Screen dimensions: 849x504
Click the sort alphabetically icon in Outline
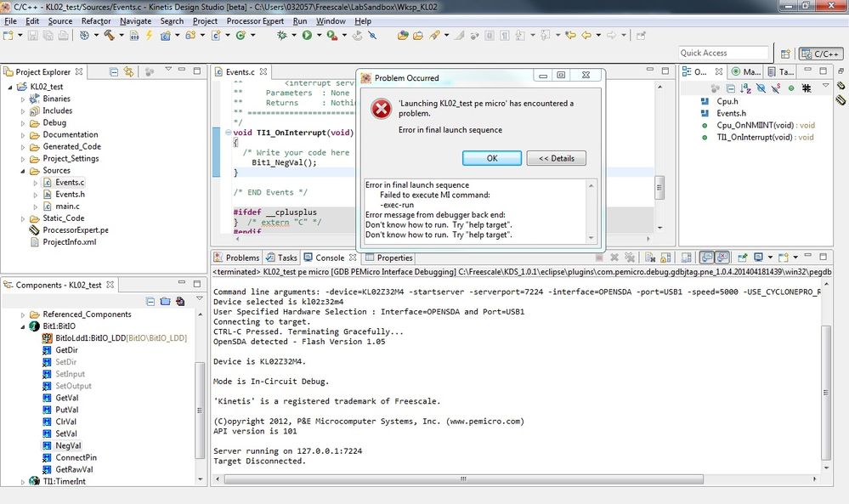[745, 88]
